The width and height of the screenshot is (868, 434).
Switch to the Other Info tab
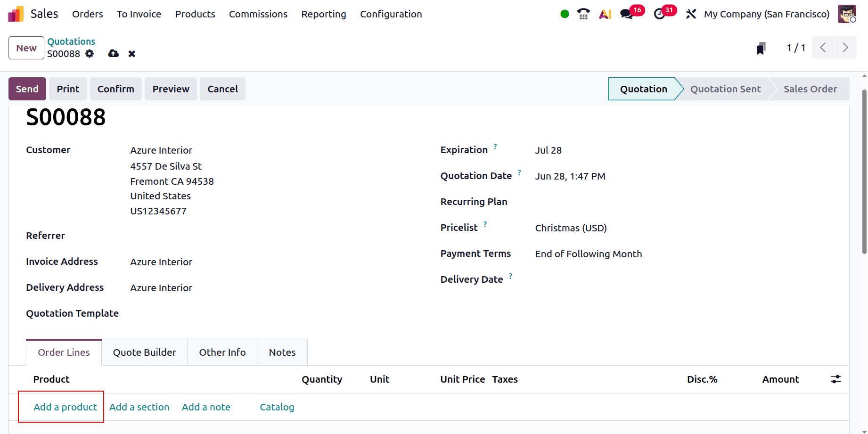tap(222, 352)
